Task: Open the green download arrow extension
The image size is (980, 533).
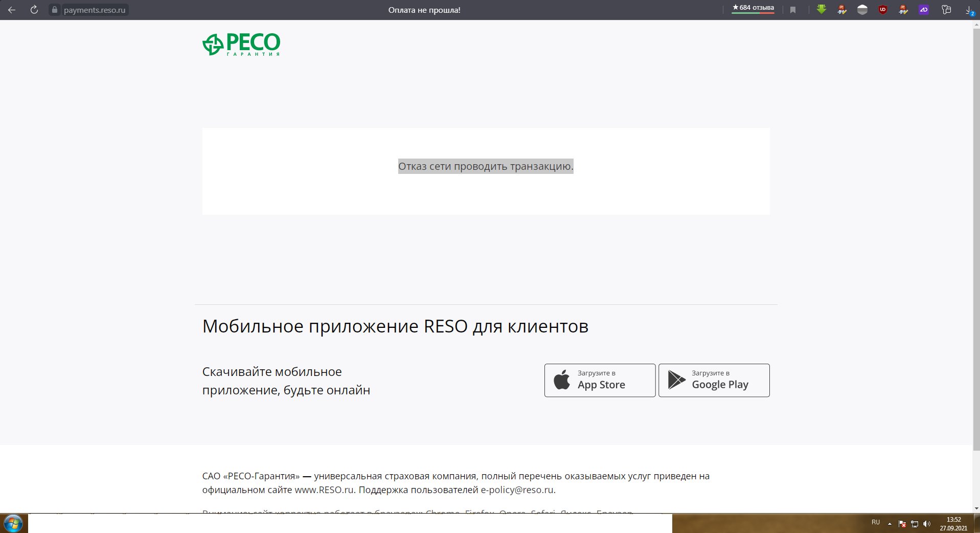Action: [x=822, y=9]
